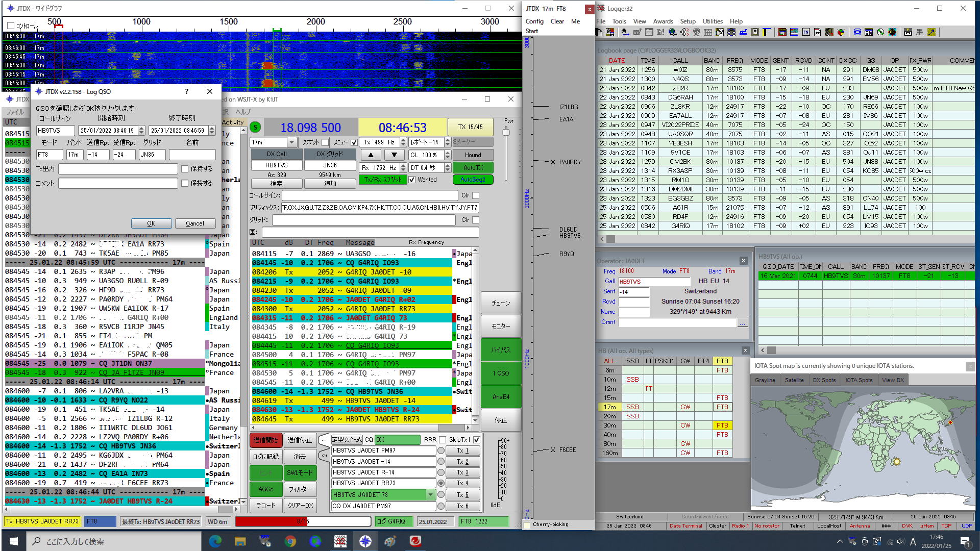Screen dimensions: 980x551
Task: Uncheck the SkipTx1 checkbox
Action: (476, 440)
